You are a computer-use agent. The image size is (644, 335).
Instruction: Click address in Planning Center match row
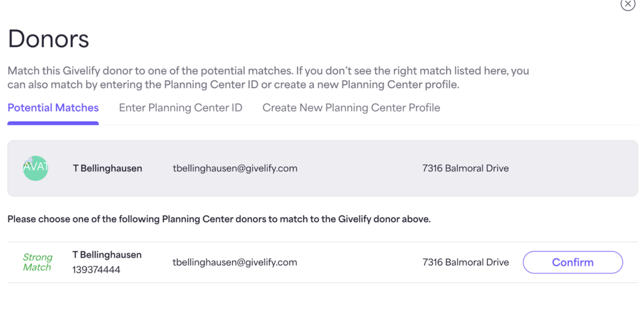point(466,262)
